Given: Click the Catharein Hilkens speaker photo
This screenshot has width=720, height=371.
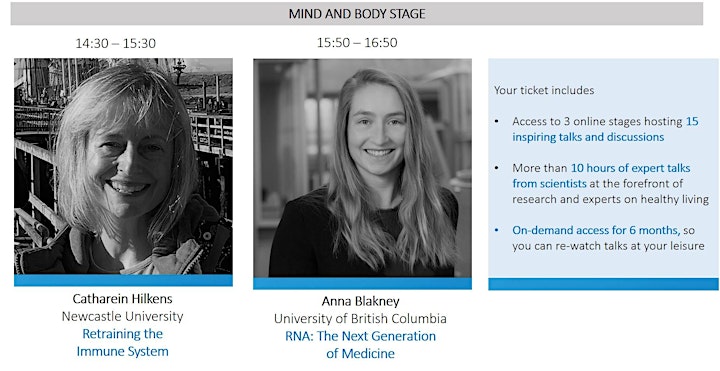Looking at the screenshot, I should click(123, 166).
